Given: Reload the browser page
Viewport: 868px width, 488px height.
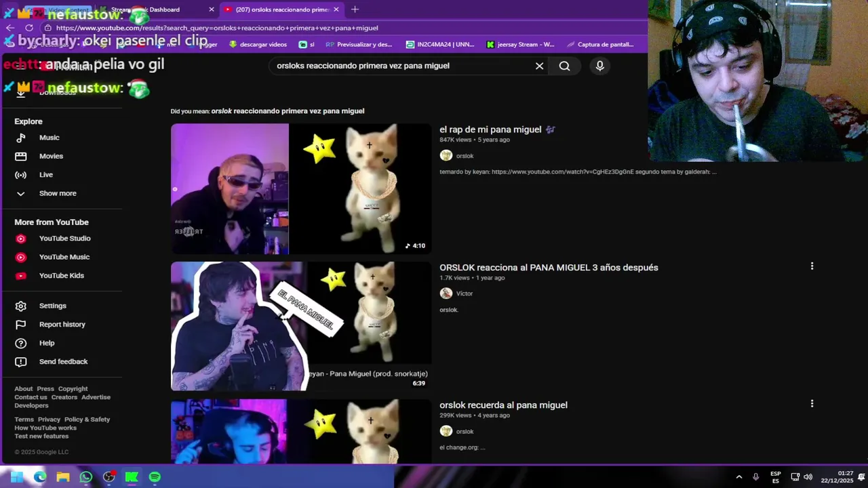Looking at the screenshot, I should pos(29,28).
